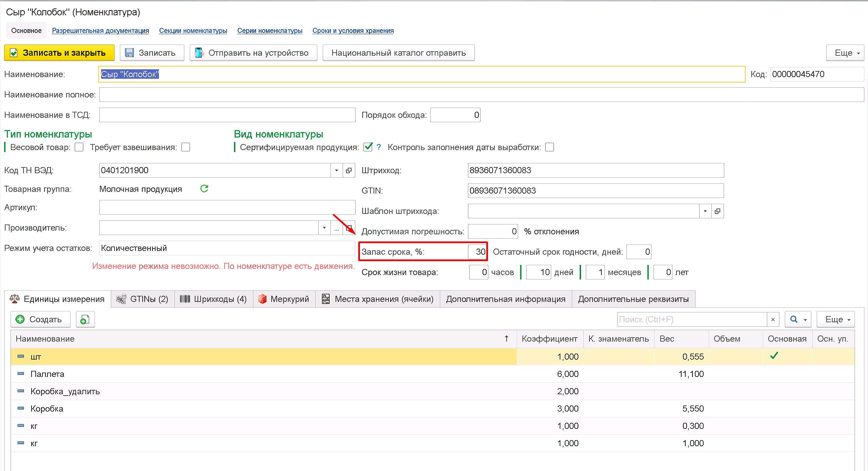Toggle Требует взвешивания checkbox
The height and width of the screenshot is (471, 868).
[x=186, y=147]
